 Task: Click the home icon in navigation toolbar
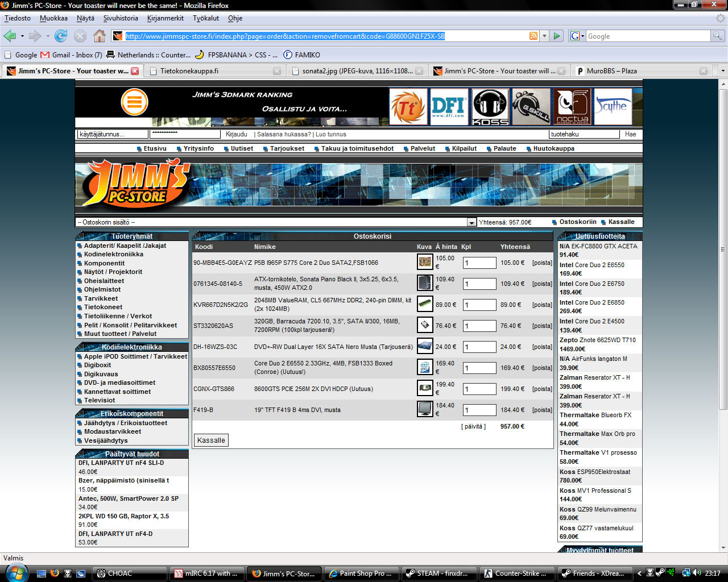click(x=100, y=36)
